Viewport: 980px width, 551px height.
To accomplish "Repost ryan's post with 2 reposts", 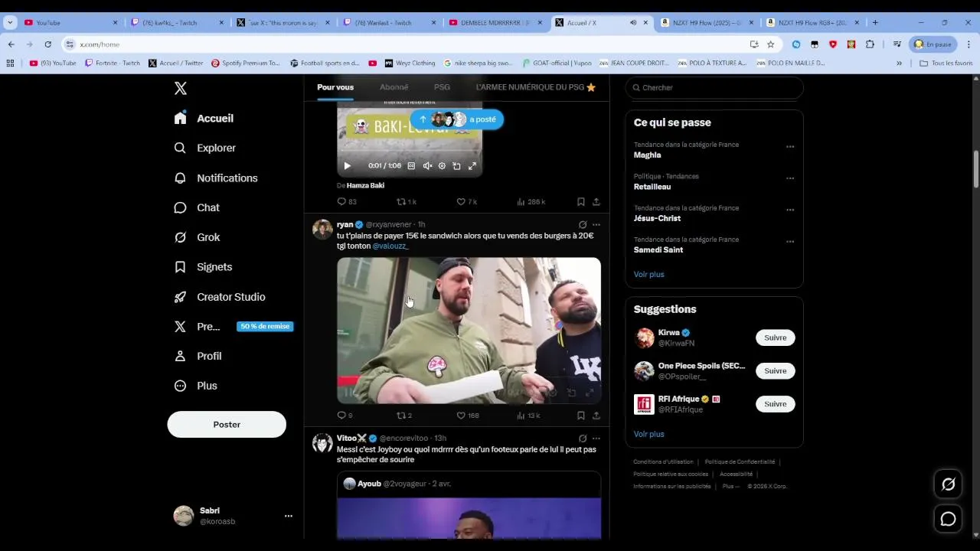I will tap(404, 416).
